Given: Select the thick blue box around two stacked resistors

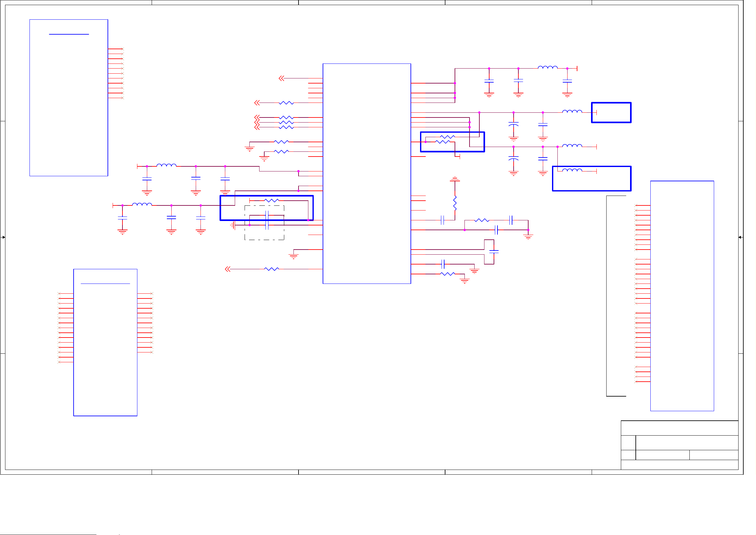Looking at the screenshot, I should (452, 142).
